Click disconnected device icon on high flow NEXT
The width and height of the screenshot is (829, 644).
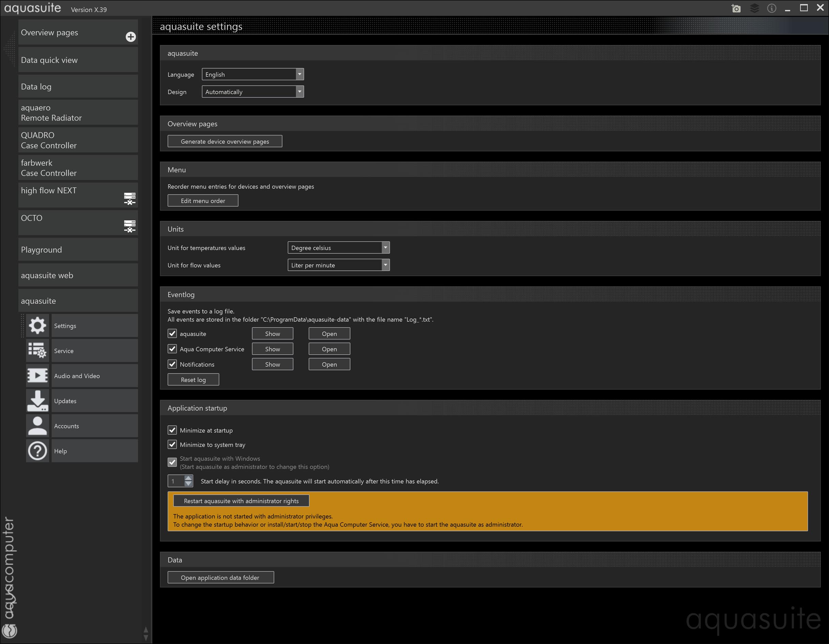pos(129,198)
